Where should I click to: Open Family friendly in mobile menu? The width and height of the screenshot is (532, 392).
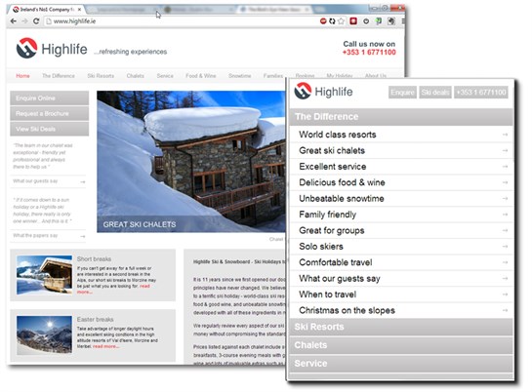click(401, 215)
